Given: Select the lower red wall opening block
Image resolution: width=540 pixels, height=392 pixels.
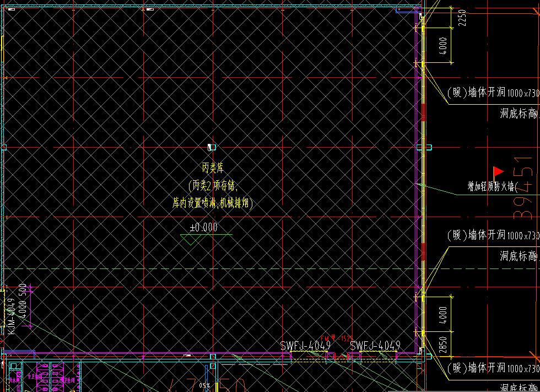Looking at the screenshot, I should tap(423, 251).
